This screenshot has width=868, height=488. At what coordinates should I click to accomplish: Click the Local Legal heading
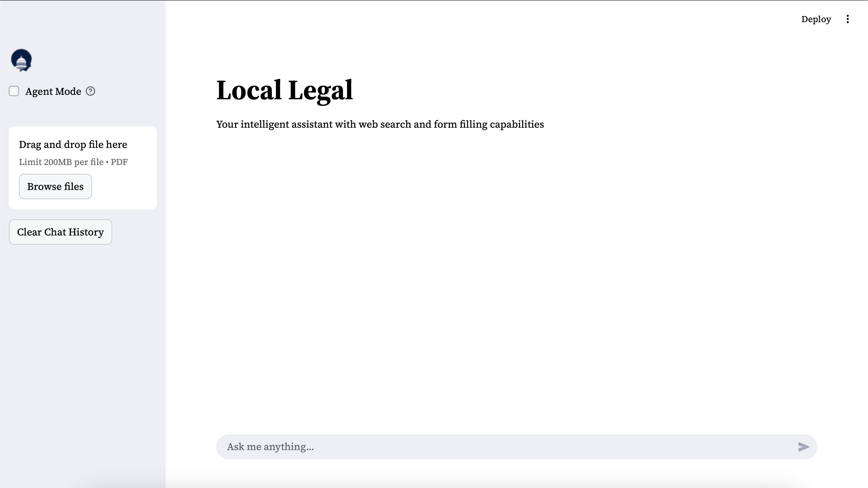(284, 90)
